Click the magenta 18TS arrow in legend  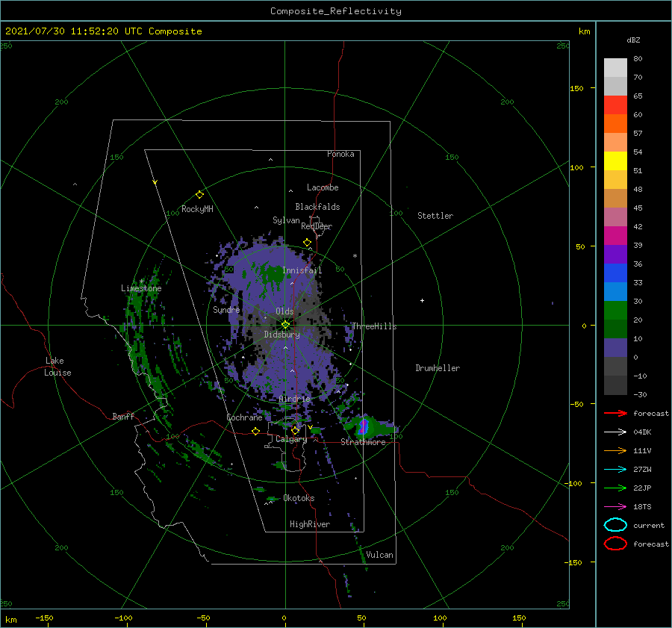(615, 507)
